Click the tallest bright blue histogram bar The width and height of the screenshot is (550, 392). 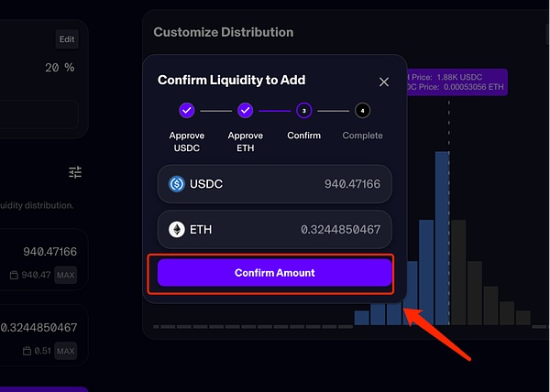pyautogui.click(x=442, y=238)
